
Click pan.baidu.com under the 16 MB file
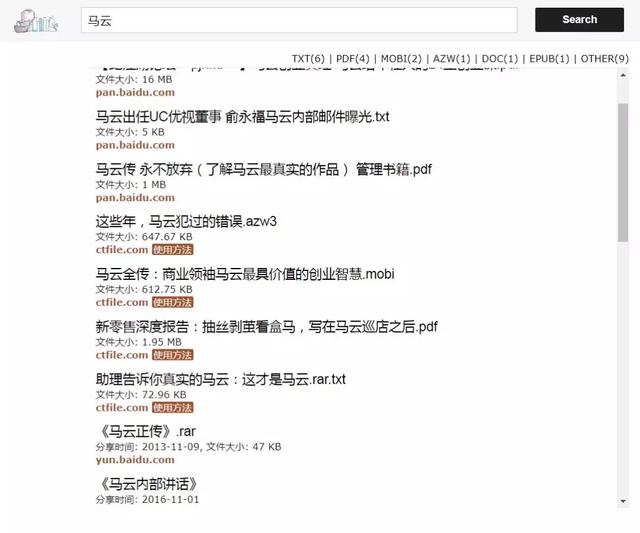coord(135,93)
